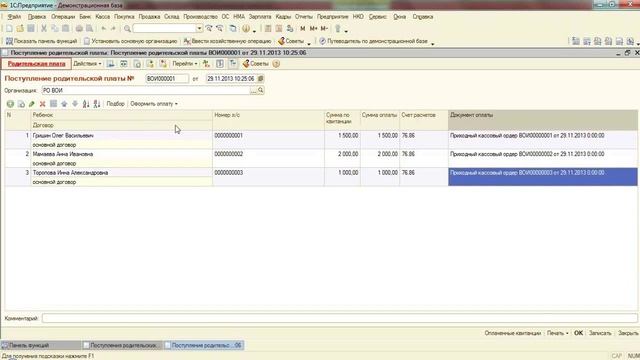640x360 pixels.
Task: Click the Закрыть button
Action: click(x=628, y=333)
